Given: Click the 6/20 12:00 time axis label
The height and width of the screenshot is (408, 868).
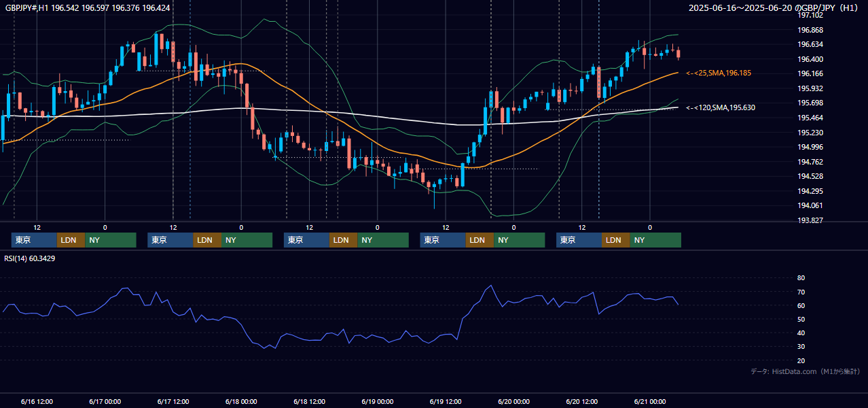Looking at the screenshot, I should tap(581, 401).
